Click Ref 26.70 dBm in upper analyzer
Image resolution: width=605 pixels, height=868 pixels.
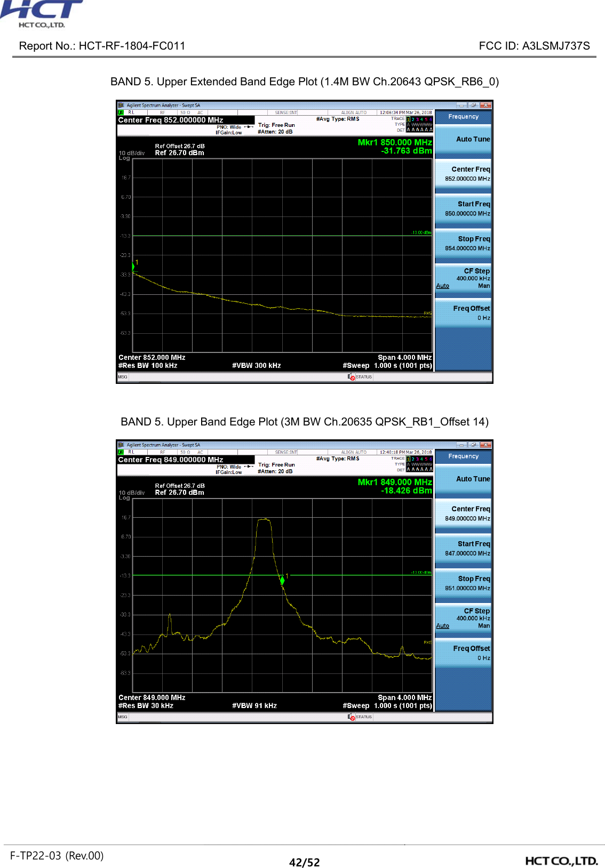[180, 153]
